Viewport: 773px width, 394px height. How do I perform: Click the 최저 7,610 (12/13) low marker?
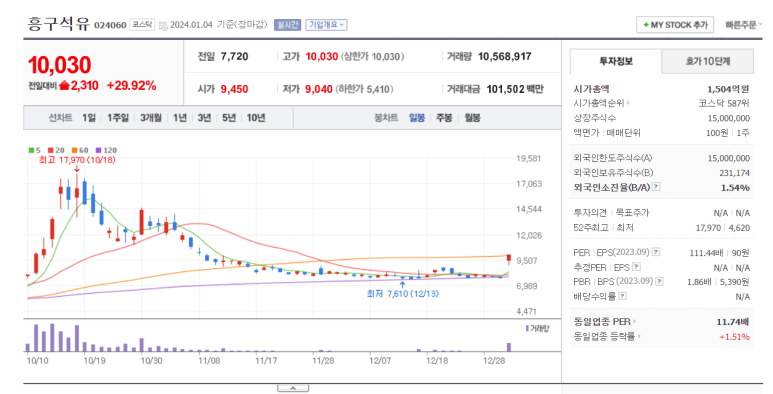(402, 294)
